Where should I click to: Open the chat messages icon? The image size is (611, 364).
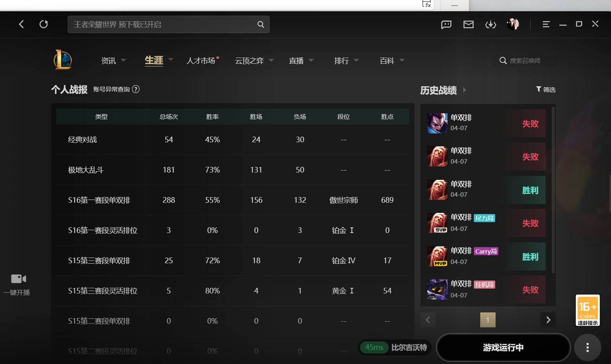click(x=446, y=24)
